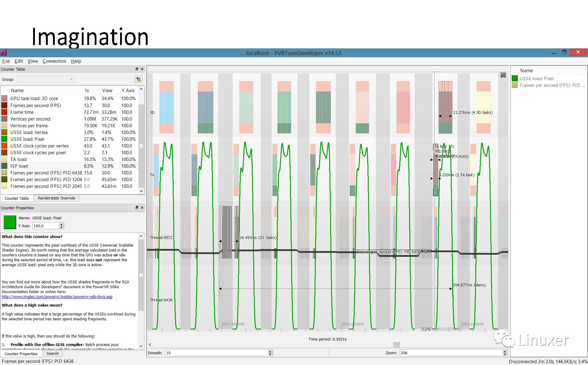Select the Counter Table tab

17,198
